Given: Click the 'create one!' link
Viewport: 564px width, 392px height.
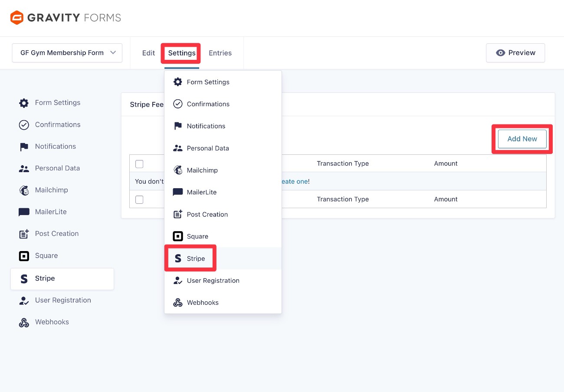Looking at the screenshot, I should tap(297, 181).
